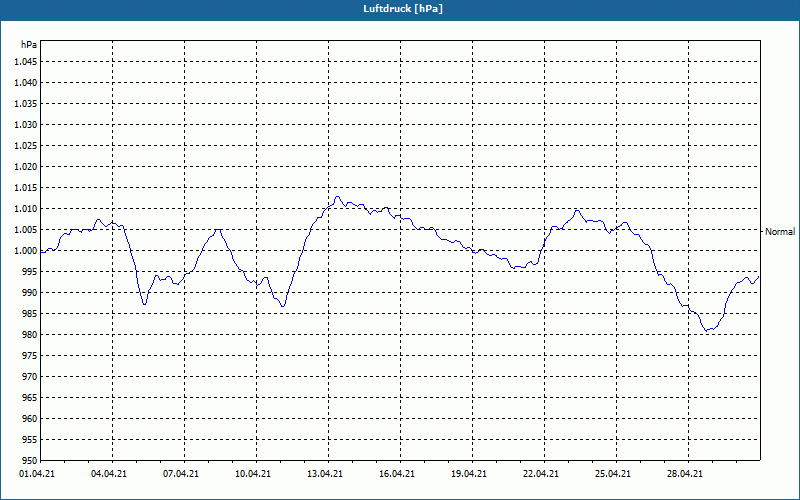Click the 1.010 y-axis label
The width and height of the screenshot is (800, 500).
click(26, 209)
